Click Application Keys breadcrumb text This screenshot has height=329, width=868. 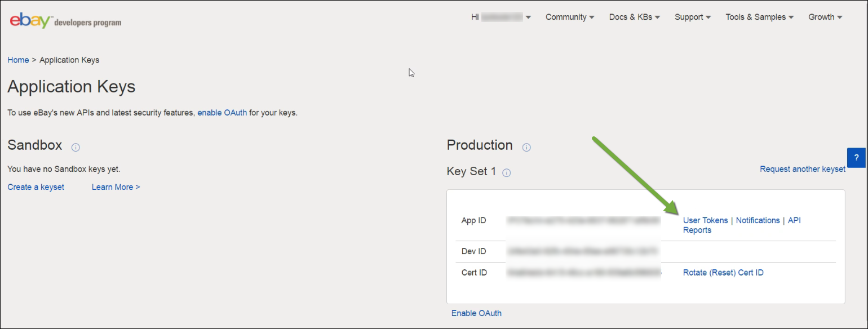click(x=69, y=60)
